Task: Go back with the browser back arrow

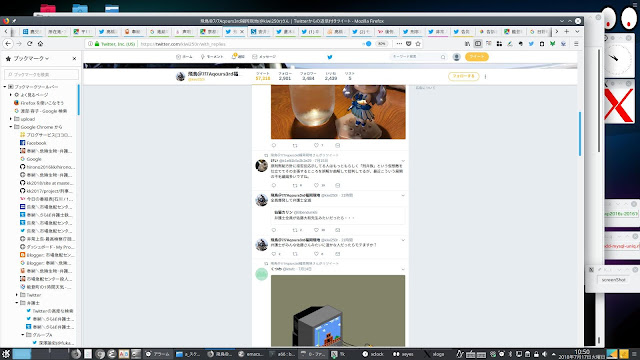Action: (x=8, y=44)
